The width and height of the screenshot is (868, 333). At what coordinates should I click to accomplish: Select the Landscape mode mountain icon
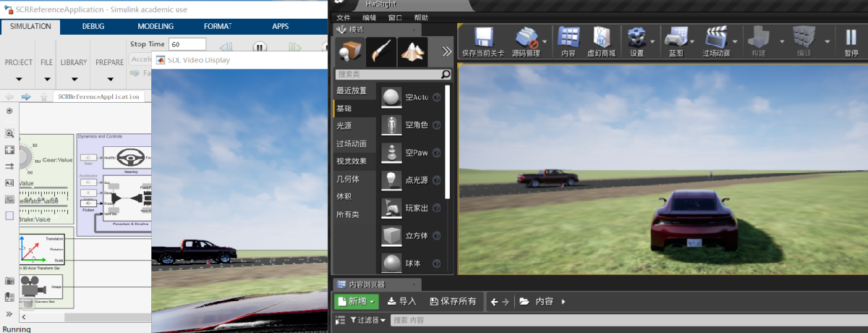click(413, 51)
